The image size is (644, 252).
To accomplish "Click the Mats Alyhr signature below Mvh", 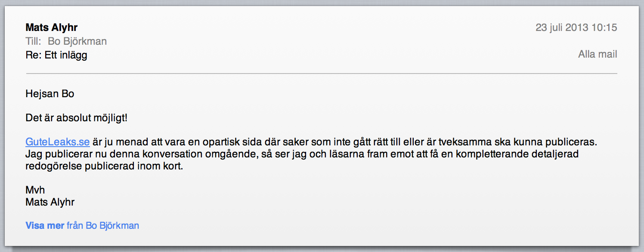I will click(x=50, y=202).
